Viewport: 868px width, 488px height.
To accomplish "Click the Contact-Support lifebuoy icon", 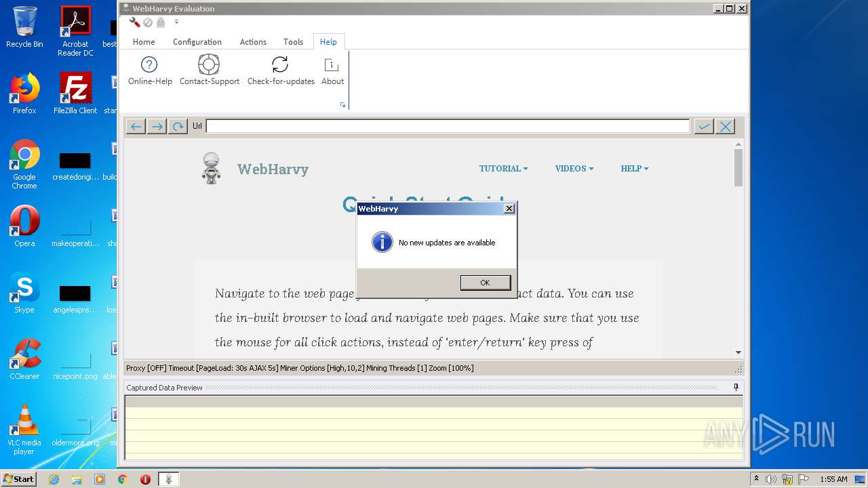I will point(209,64).
